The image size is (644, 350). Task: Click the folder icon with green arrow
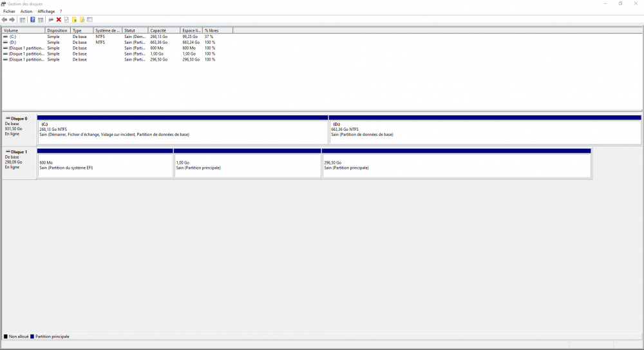[74, 19]
